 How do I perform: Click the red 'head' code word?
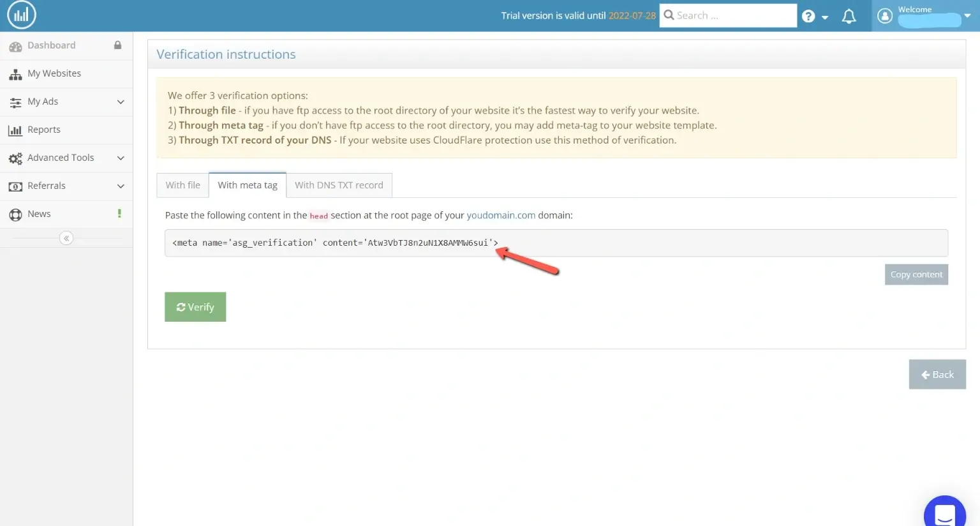[318, 216]
